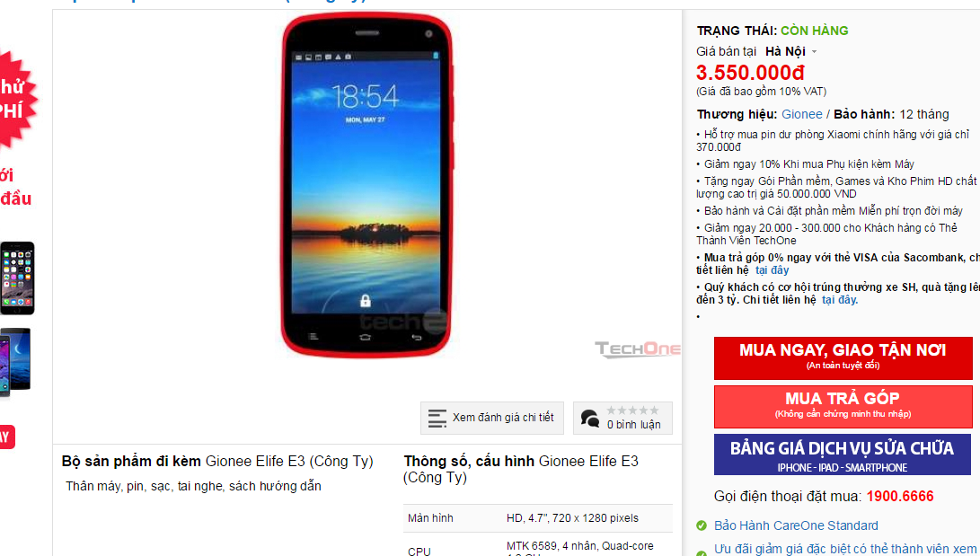Click the green check beside Bảo Hành CareOne Standard

pyautogui.click(x=702, y=526)
